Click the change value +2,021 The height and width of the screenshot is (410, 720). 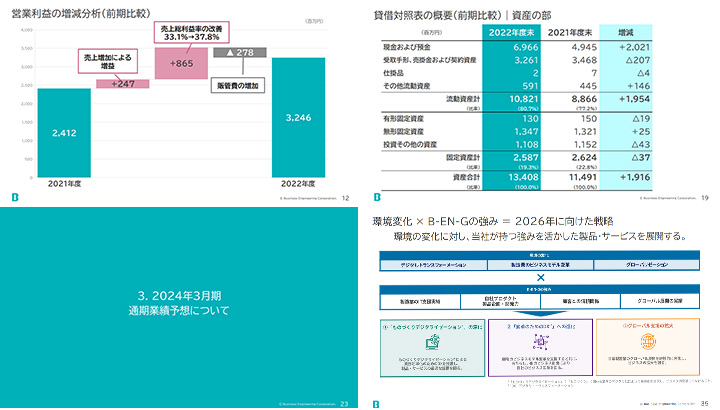click(635, 47)
